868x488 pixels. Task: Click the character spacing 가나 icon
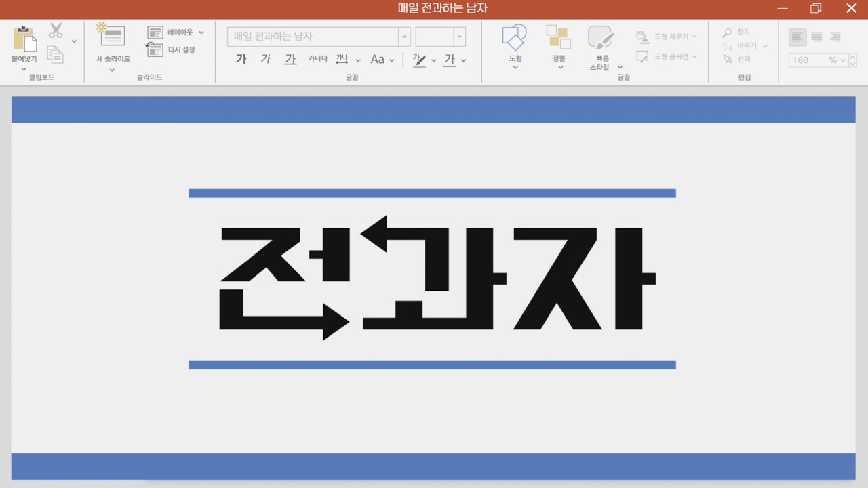click(x=342, y=60)
